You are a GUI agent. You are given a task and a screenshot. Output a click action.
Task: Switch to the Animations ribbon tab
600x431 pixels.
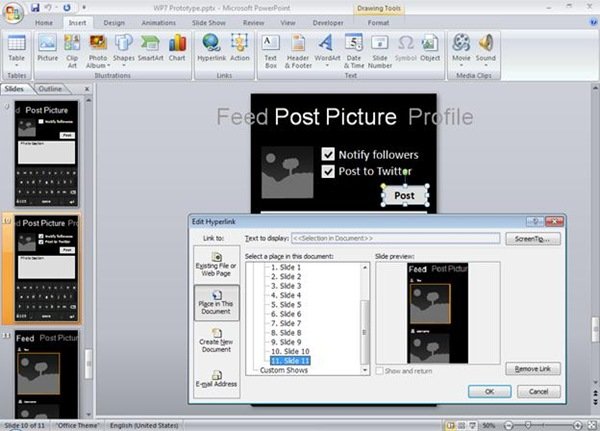tap(158, 22)
